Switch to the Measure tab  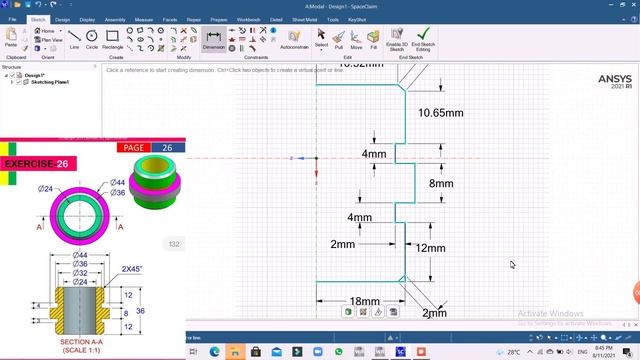click(x=143, y=20)
